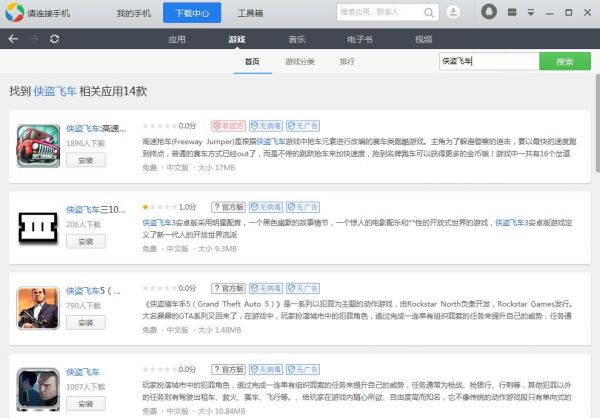Open the feedback message icon in title bar
This screenshot has height=418, width=600.
point(512,13)
